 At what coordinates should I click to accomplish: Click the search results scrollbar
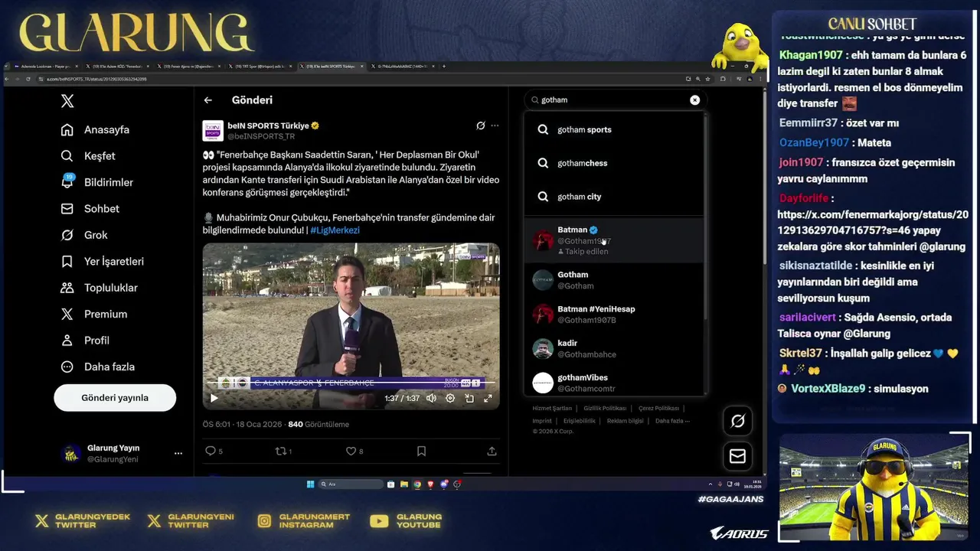click(706, 218)
